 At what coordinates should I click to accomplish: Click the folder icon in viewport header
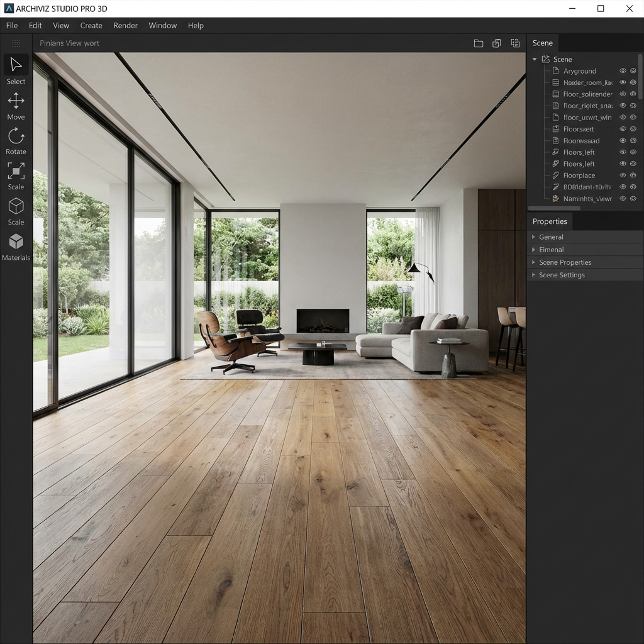point(479,43)
